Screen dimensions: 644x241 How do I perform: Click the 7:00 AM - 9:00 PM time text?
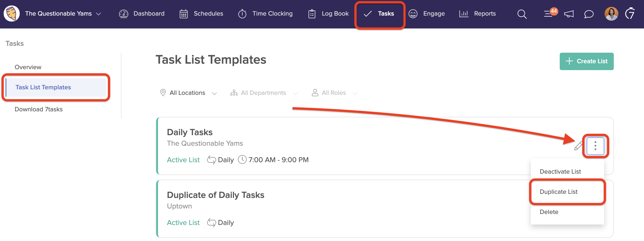point(278,160)
